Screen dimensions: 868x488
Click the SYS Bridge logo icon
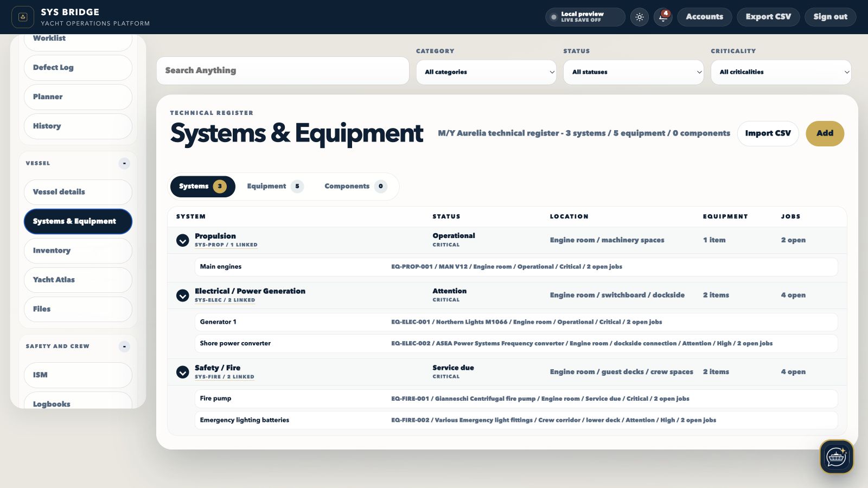tap(23, 17)
